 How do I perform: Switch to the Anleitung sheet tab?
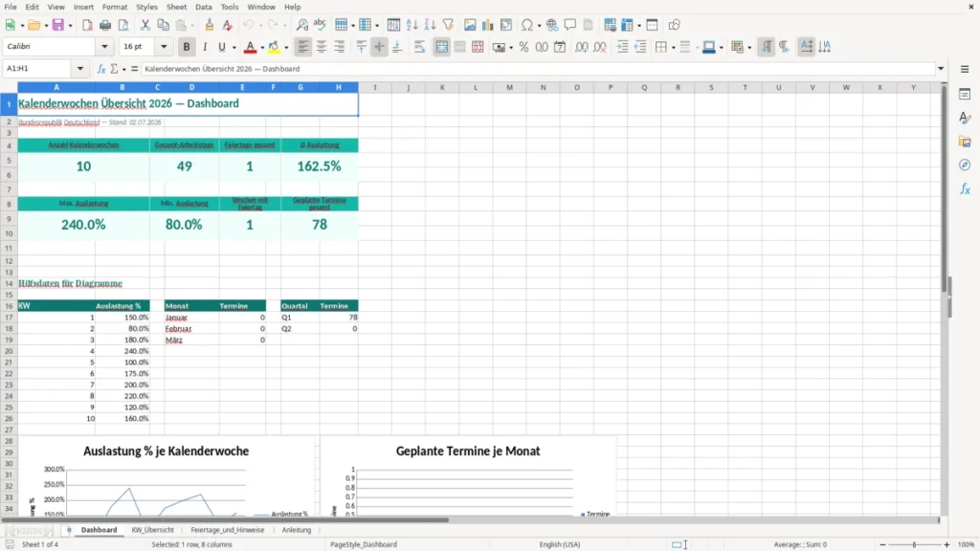[x=297, y=530]
